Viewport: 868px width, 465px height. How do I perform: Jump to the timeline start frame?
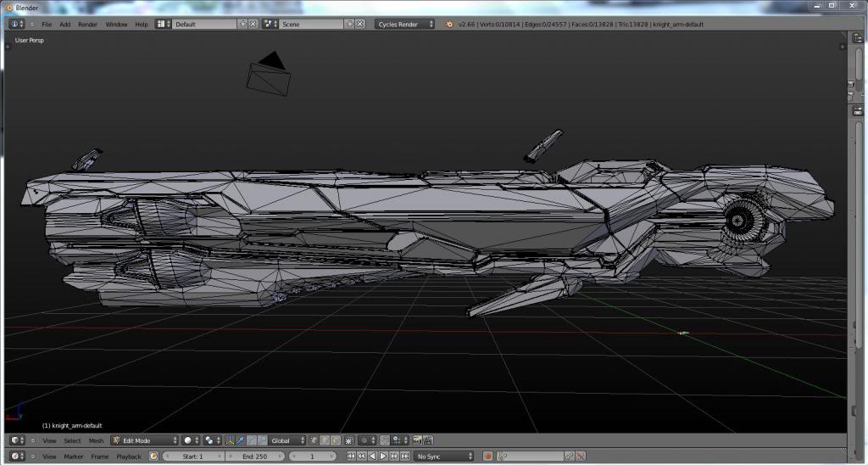click(x=352, y=457)
